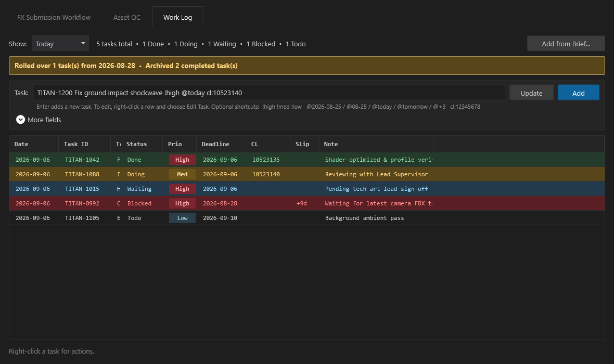
Task: Select task ID TITAN-1042
Action: (x=82, y=160)
